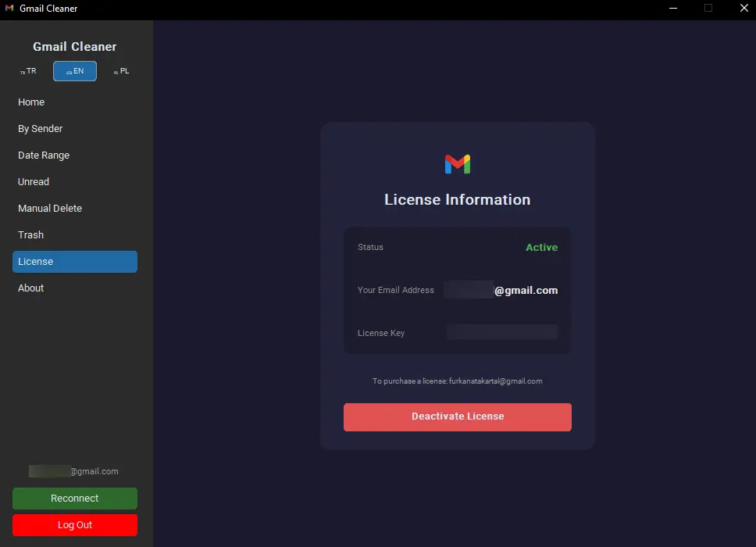Click the green Reconnect button

point(75,499)
